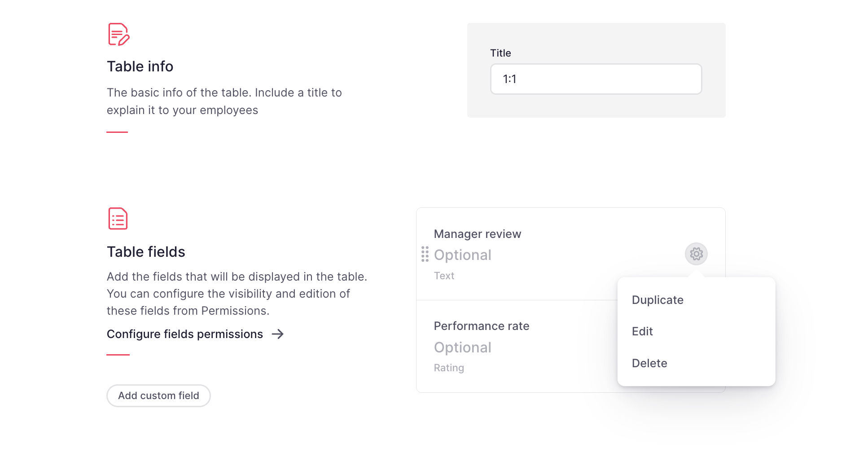This screenshot has height=457, width=868.
Task: Select the Performance rate field name
Action: point(482,326)
